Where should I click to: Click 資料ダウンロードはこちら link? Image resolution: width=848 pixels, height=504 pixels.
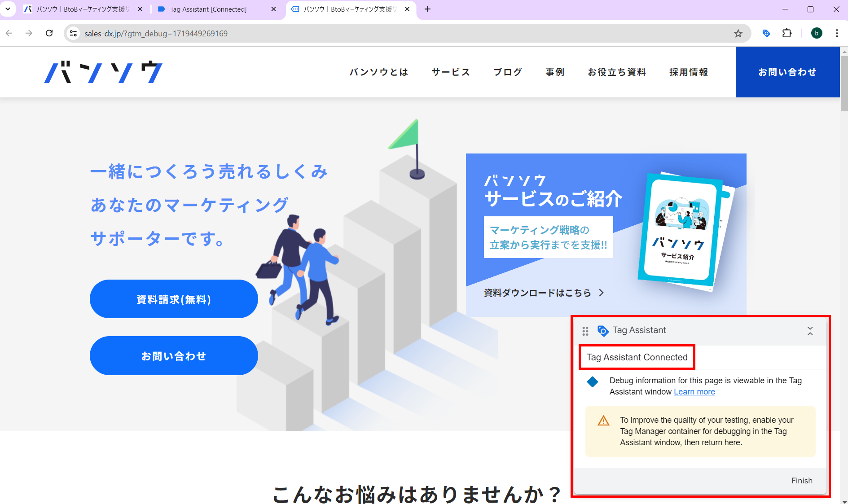(537, 293)
